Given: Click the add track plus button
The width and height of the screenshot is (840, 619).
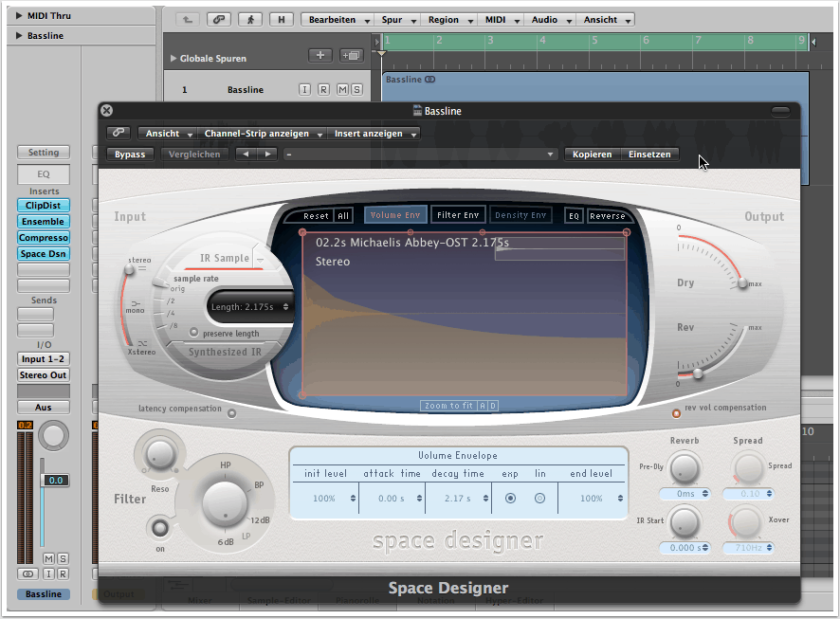Looking at the screenshot, I should coord(320,56).
